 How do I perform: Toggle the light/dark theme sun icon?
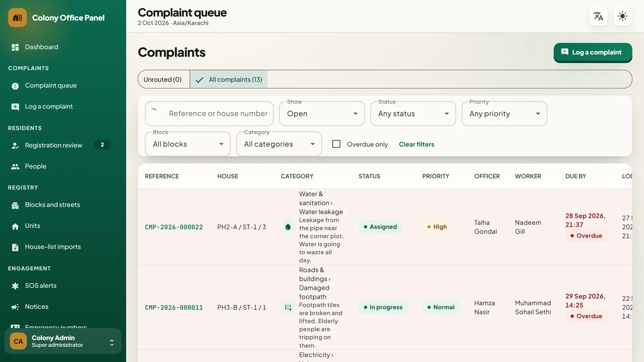point(622,16)
